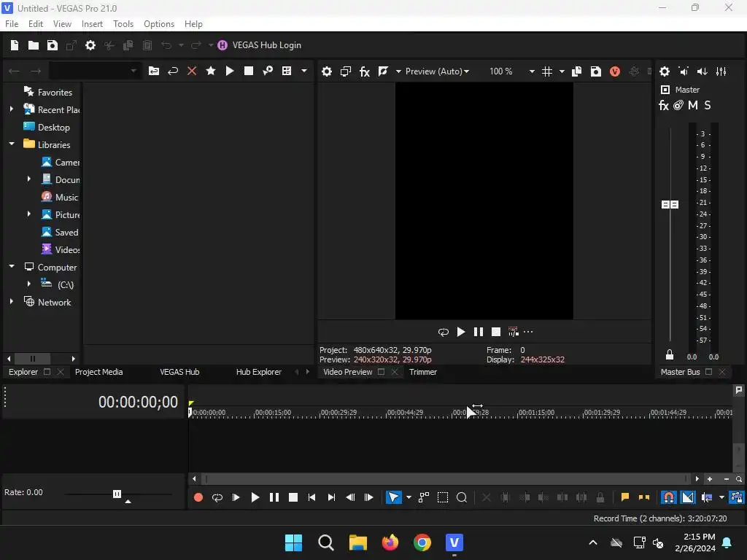Select Desktop in Explorer tree

coord(54,127)
